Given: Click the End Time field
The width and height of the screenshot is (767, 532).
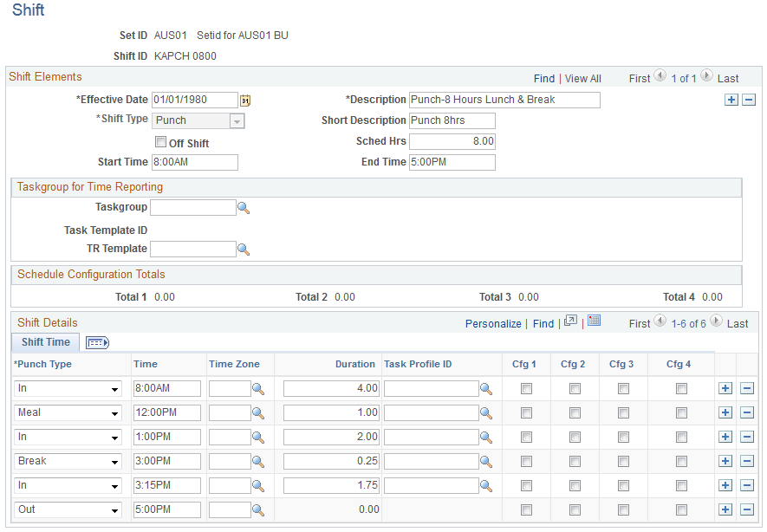Looking at the screenshot, I should [x=452, y=162].
